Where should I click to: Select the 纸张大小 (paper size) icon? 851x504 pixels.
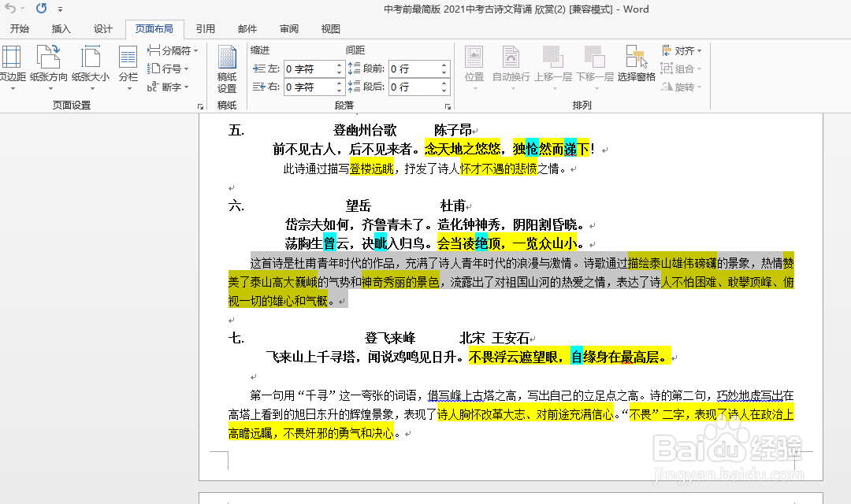coord(92,67)
